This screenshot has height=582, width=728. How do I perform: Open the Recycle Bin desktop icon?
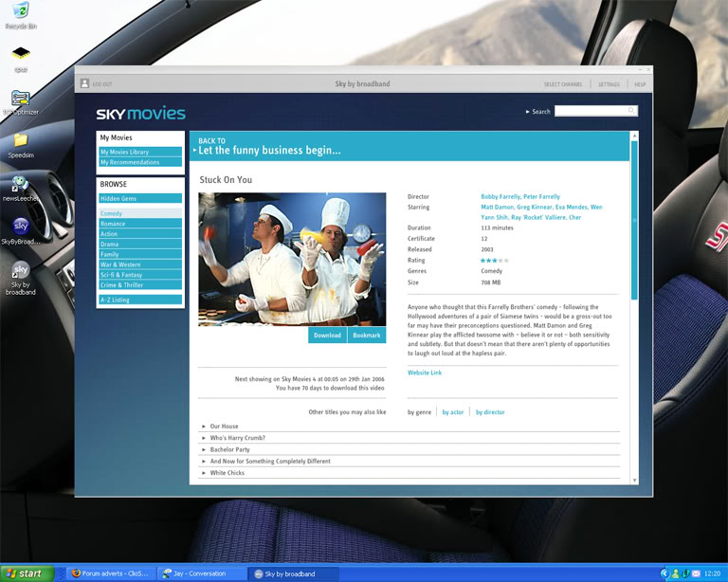[x=20, y=12]
